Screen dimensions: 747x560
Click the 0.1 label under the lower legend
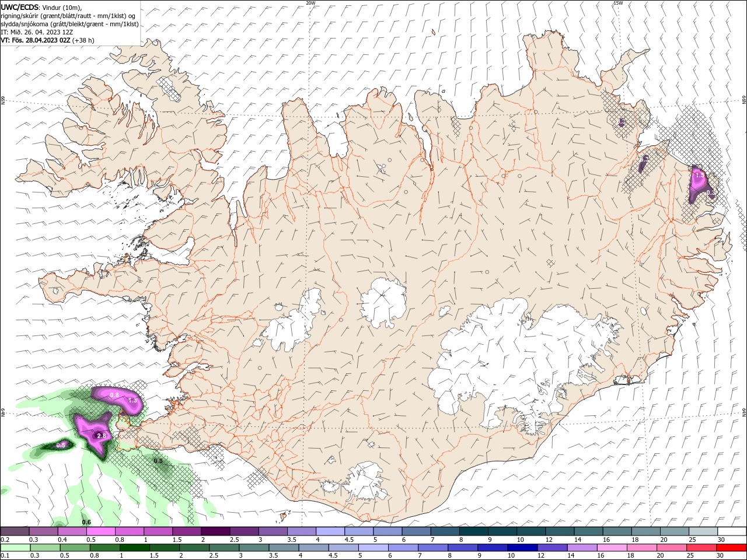coord(4,556)
